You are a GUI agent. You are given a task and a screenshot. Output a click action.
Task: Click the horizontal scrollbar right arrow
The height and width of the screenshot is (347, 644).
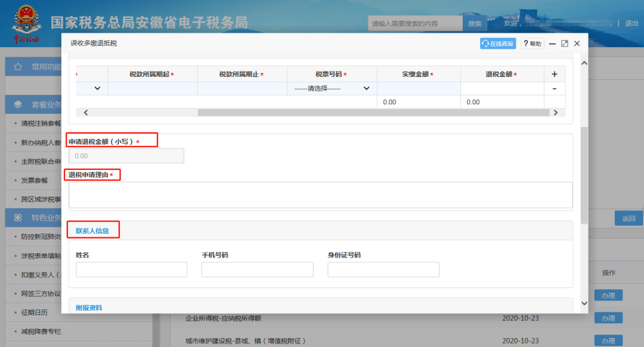click(x=555, y=112)
